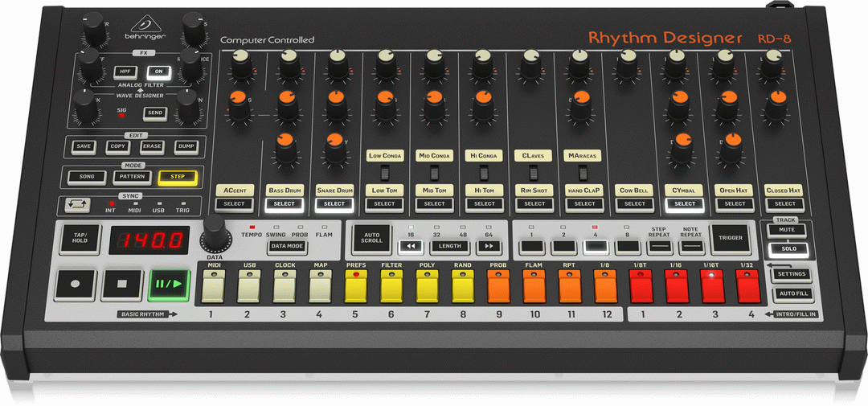
Task: Click the rewind double-arrow button
Action: click(411, 247)
